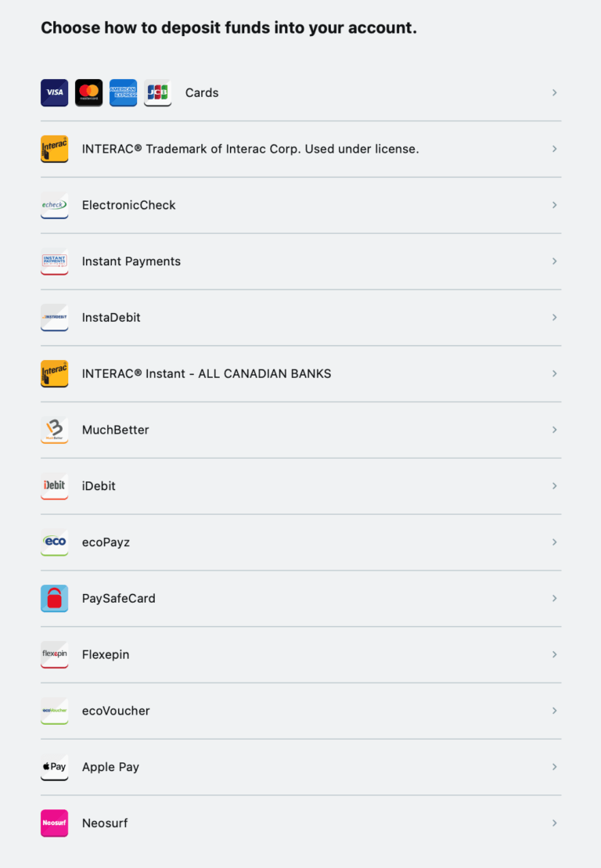Image resolution: width=601 pixels, height=868 pixels.
Task: Open the Flexepin row chevron
Action: point(554,654)
